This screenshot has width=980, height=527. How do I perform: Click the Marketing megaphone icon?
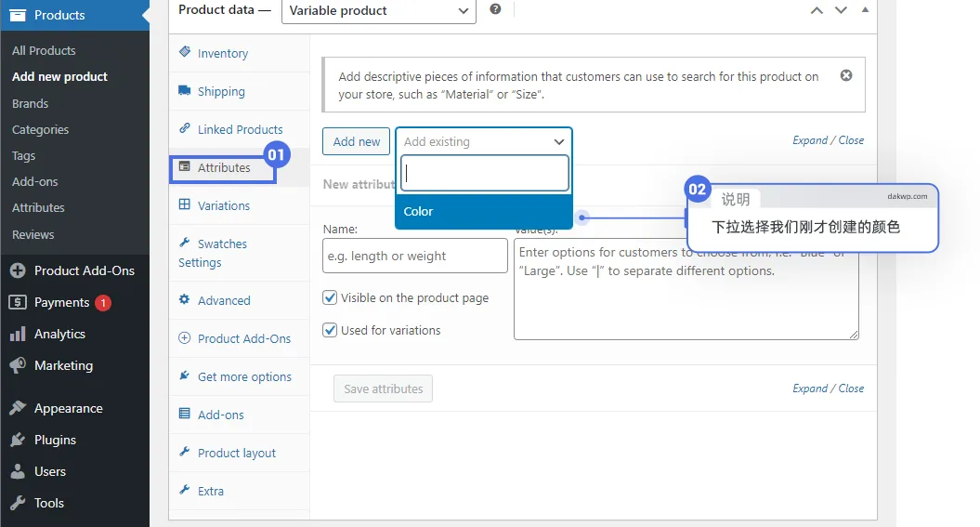pyautogui.click(x=18, y=365)
